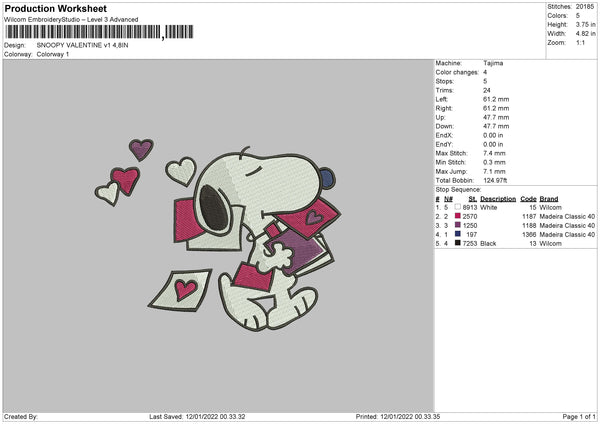Click the 'Code' column header
The width and height of the screenshot is (600, 424).
tap(528, 199)
